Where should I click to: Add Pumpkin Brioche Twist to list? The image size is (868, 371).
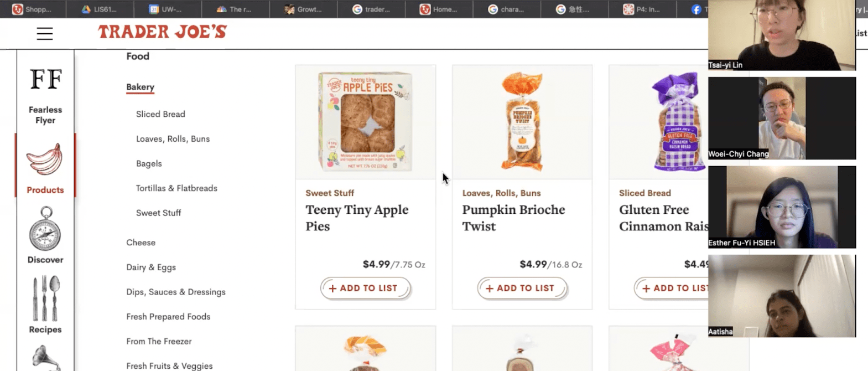click(x=522, y=288)
